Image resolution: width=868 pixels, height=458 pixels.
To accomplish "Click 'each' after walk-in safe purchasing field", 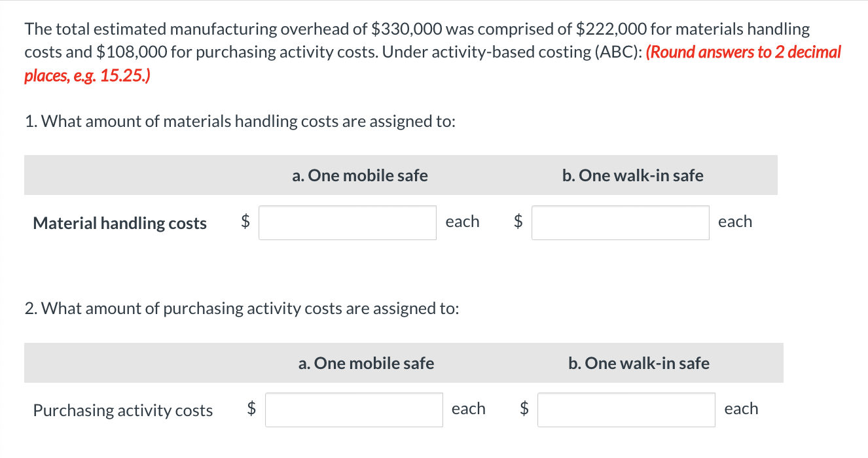I will tap(741, 409).
